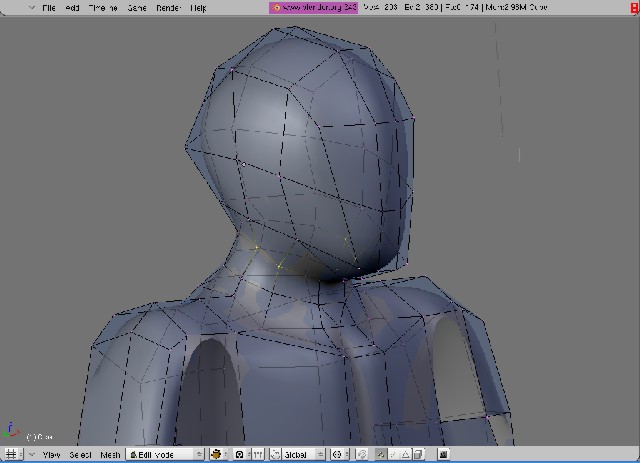Collapse the viewport header menus arrow
Viewport: 640px width, 463px height.
click(32, 454)
